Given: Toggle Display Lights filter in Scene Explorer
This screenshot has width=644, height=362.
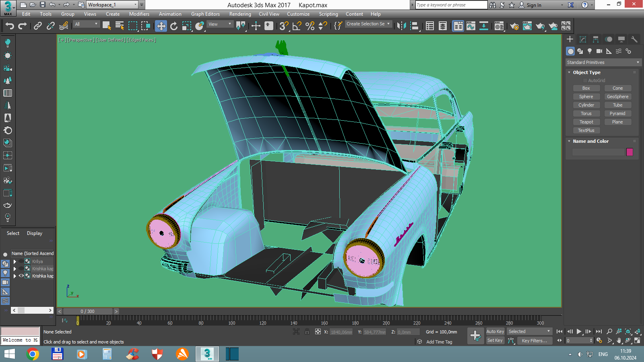Looking at the screenshot, I should pyautogui.click(x=5, y=273).
